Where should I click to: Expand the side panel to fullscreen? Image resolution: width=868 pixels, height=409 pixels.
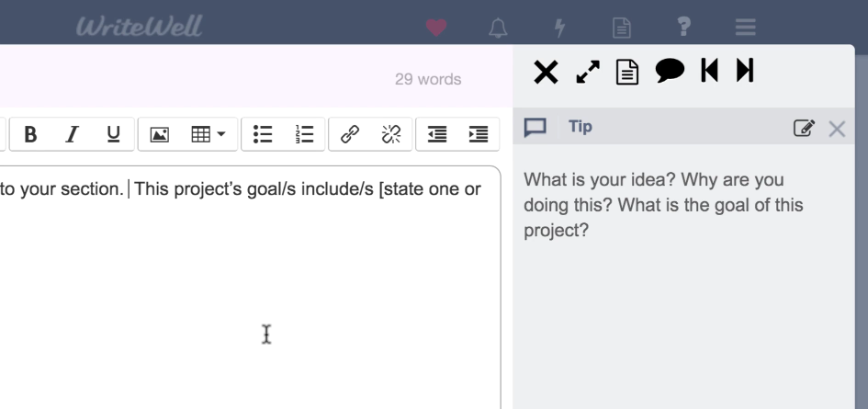[587, 72]
